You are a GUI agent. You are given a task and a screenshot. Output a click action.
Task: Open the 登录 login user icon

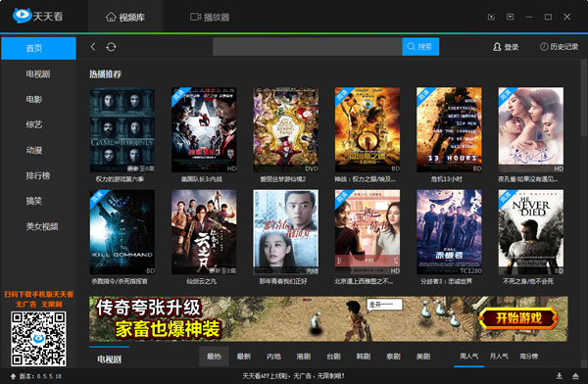[x=497, y=47]
